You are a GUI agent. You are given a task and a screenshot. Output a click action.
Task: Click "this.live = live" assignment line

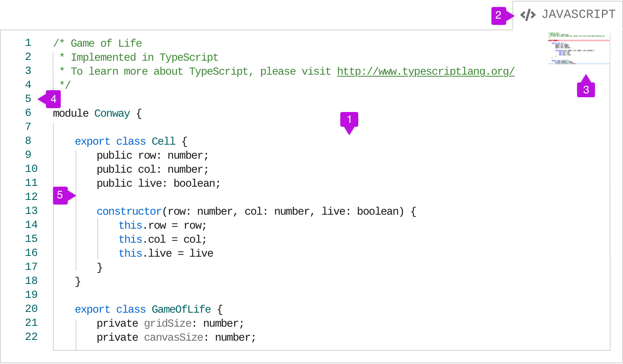pos(166,254)
